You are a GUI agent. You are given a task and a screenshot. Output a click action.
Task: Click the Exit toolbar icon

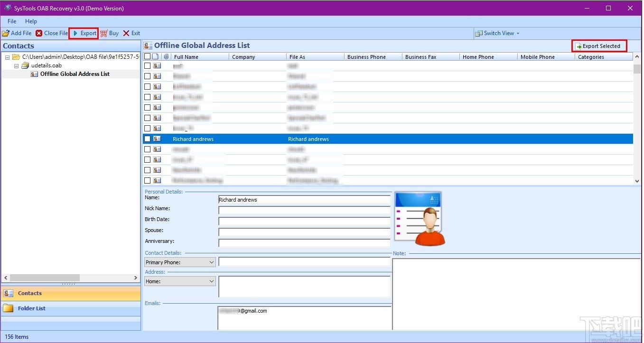pyautogui.click(x=126, y=33)
